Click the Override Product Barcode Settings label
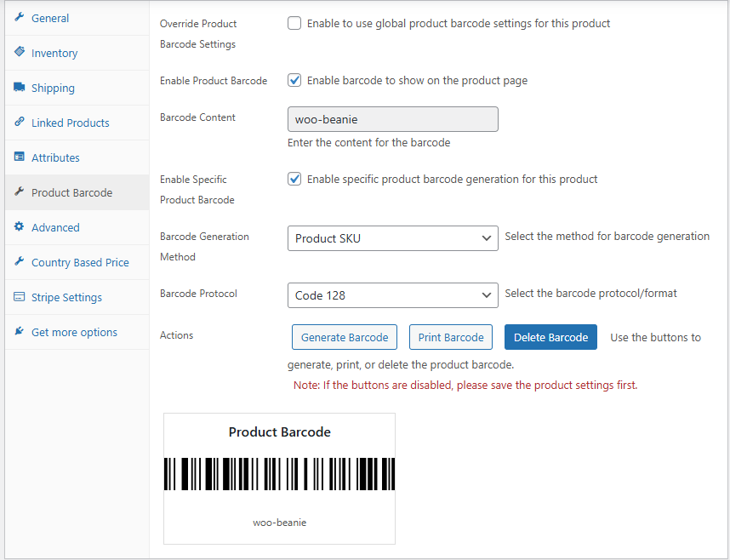The height and width of the screenshot is (560, 730). coord(198,33)
